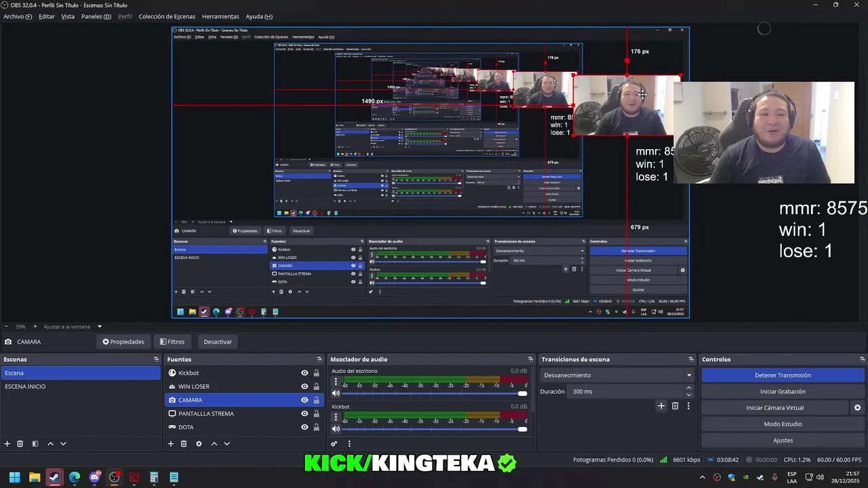This screenshot has height=488, width=868.
Task: Hide the WIN LOSER source
Action: [x=304, y=386]
